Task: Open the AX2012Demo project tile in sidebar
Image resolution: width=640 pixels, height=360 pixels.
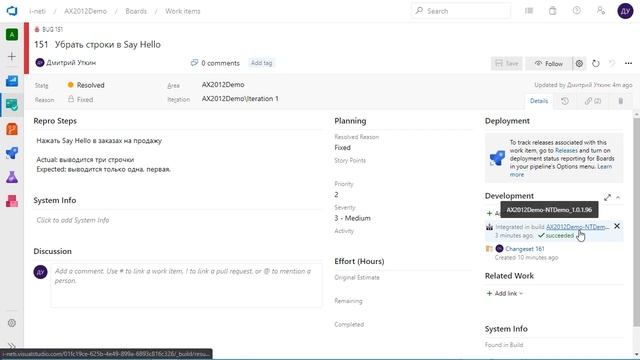Action: tap(12, 35)
